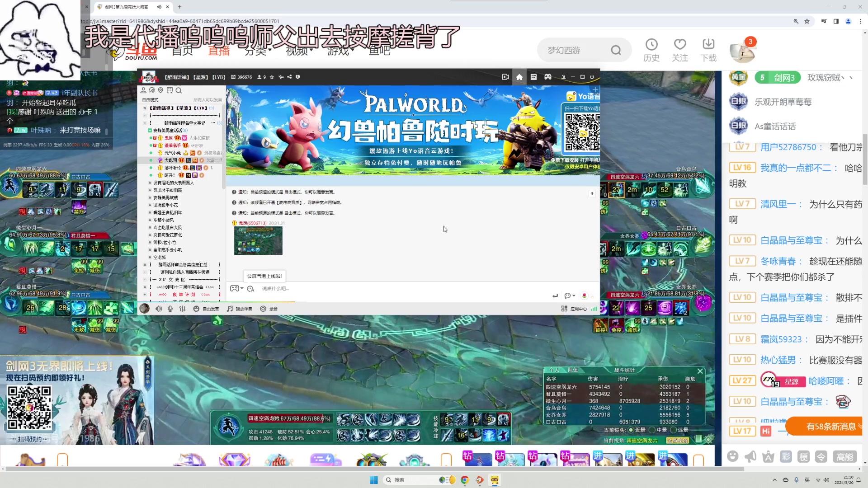This screenshot has height=488, width=868.
Task: Select the 近景 camera radio button
Action: [x=631, y=430]
